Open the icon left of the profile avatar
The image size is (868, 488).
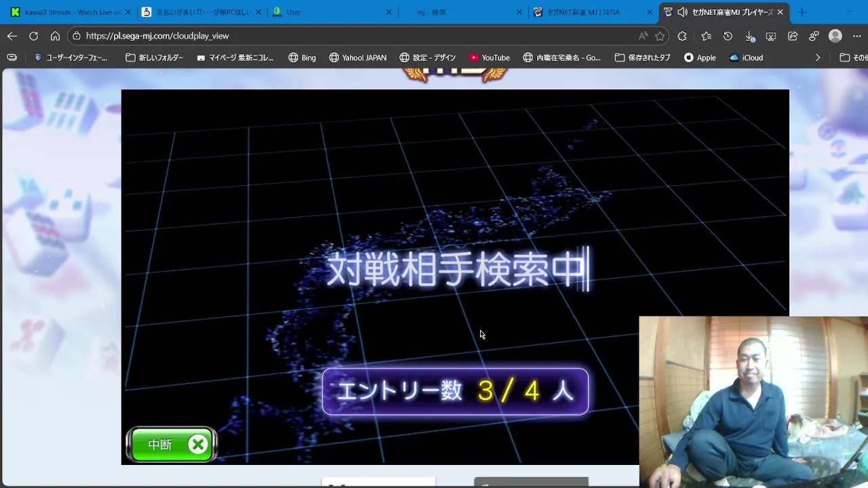[x=814, y=36]
